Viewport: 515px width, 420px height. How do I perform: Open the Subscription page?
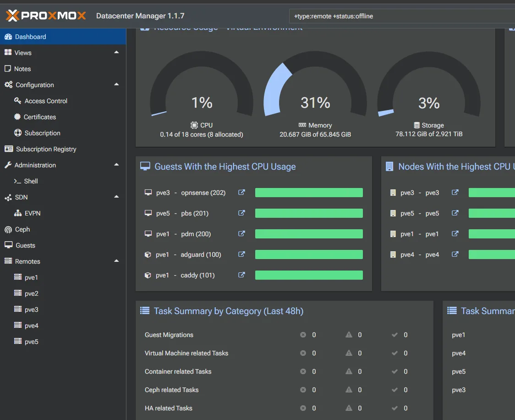(63, 133)
